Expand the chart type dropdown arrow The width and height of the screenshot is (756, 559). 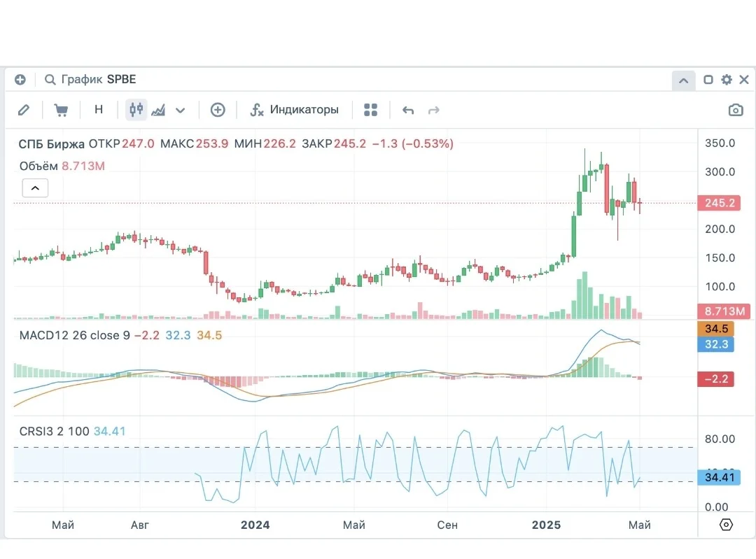(x=181, y=111)
